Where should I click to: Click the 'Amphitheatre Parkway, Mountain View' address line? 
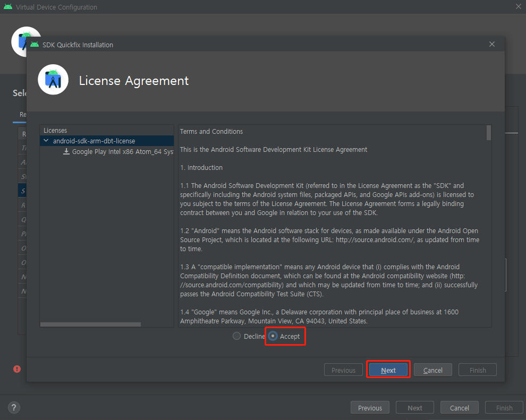pyautogui.click(x=274, y=321)
